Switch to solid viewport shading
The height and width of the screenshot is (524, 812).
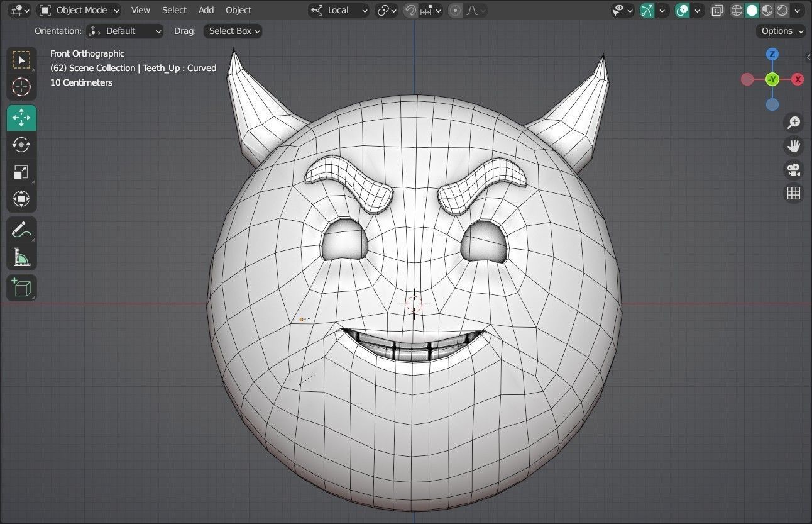[752, 10]
